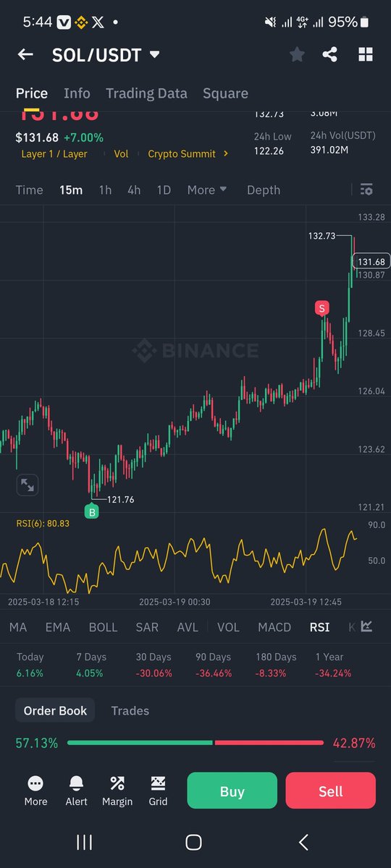Screen dimensions: 391x868
Task: Open Android recent apps button
Action: click(84, 842)
